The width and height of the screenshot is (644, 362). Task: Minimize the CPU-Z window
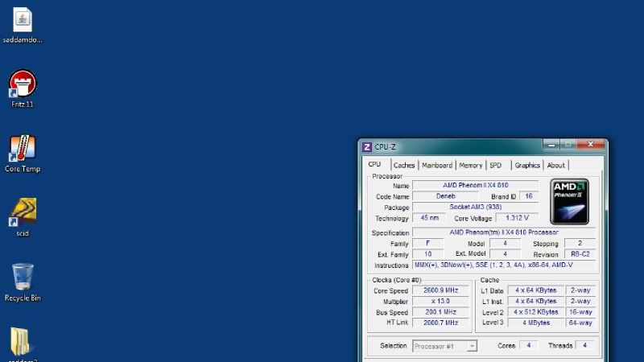(x=551, y=145)
